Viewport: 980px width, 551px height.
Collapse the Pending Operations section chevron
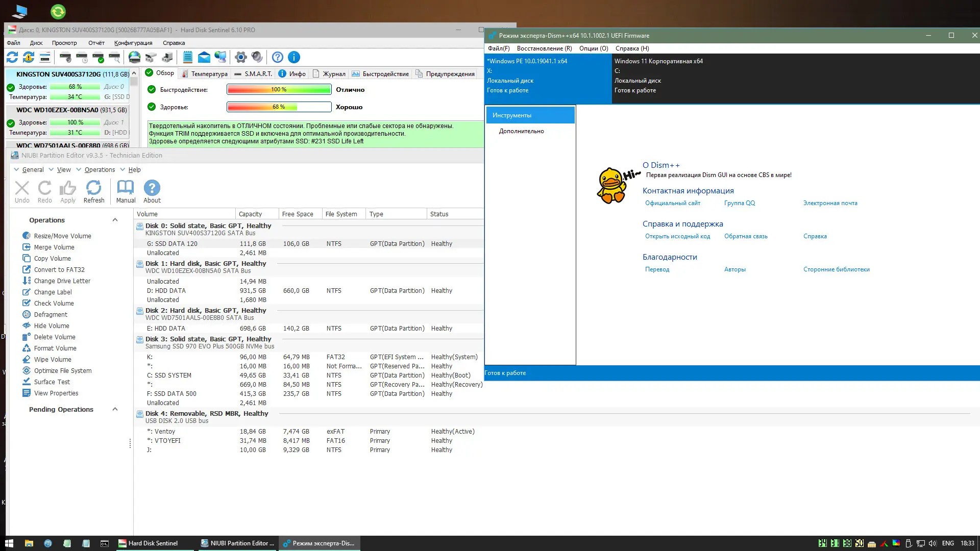(x=115, y=409)
